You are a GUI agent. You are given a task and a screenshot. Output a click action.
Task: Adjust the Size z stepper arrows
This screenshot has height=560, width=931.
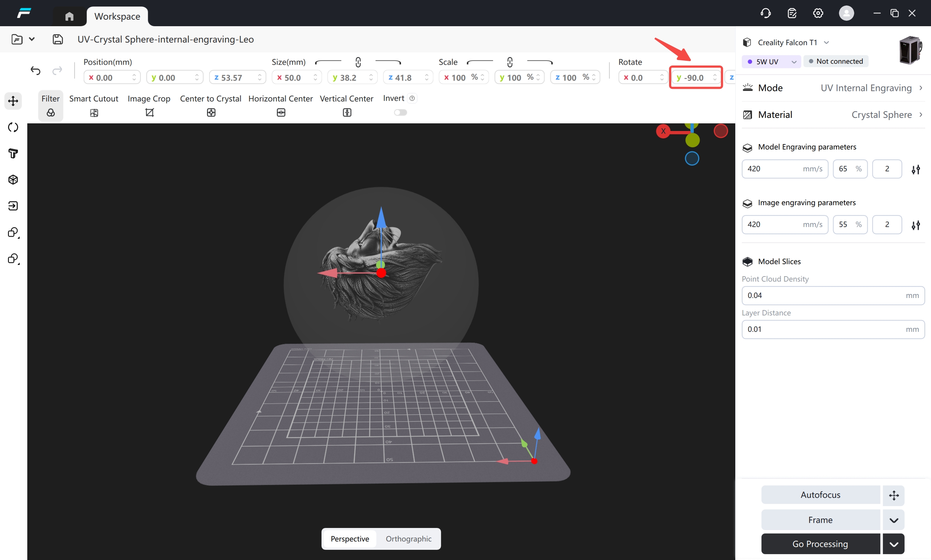point(427,78)
